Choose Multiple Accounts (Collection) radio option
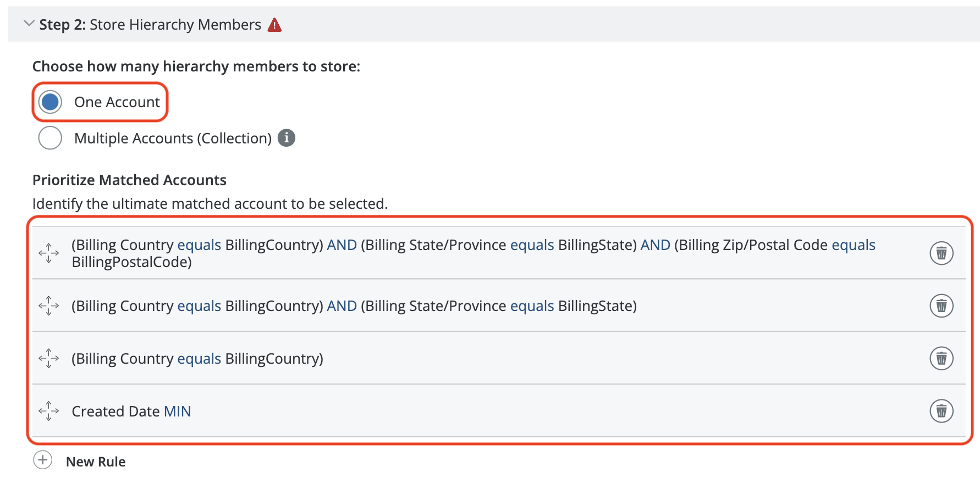 click(50, 138)
